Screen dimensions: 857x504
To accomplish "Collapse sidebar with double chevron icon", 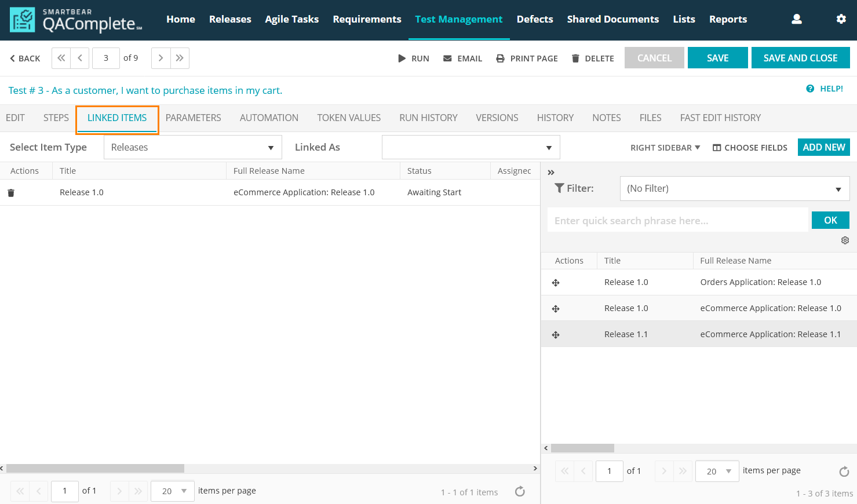I will [x=551, y=173].
